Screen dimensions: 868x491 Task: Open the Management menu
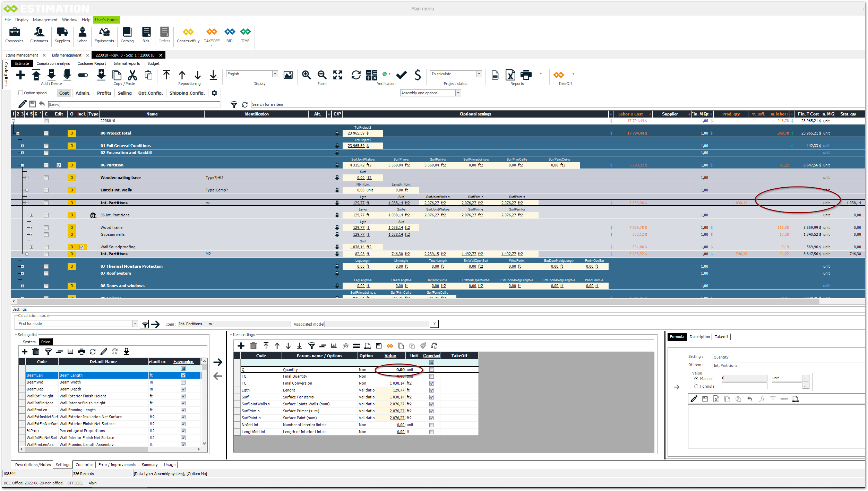pyautogui.click(x=45, y=20)
